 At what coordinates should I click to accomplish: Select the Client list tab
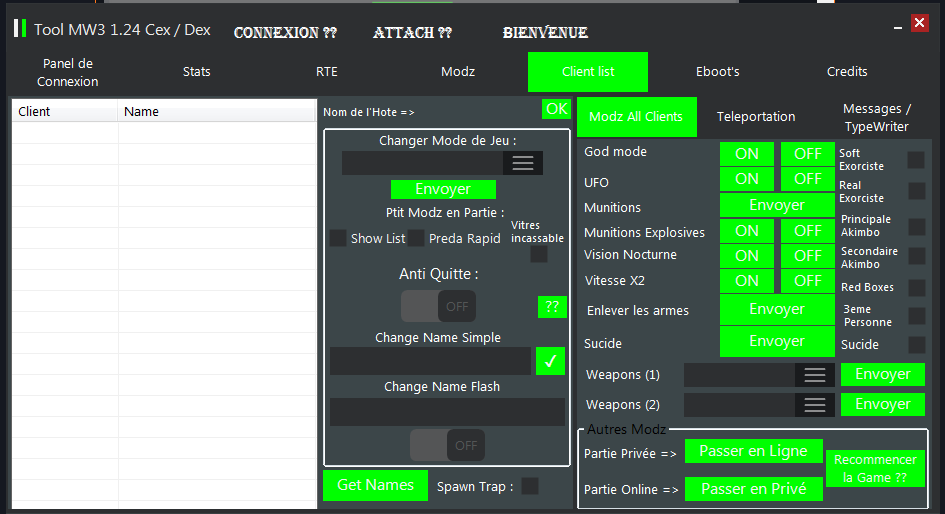588,72
